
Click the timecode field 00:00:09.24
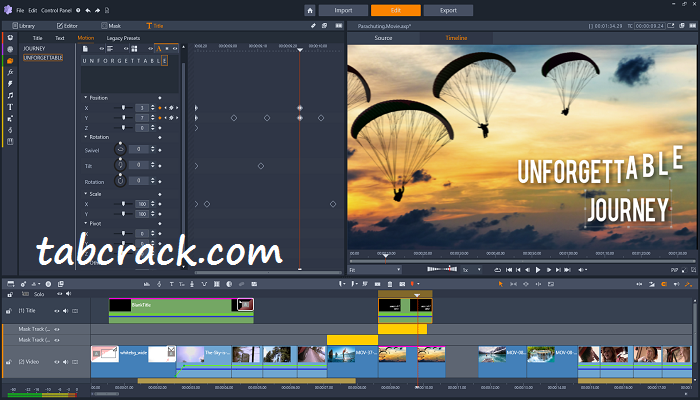[650, 26]
